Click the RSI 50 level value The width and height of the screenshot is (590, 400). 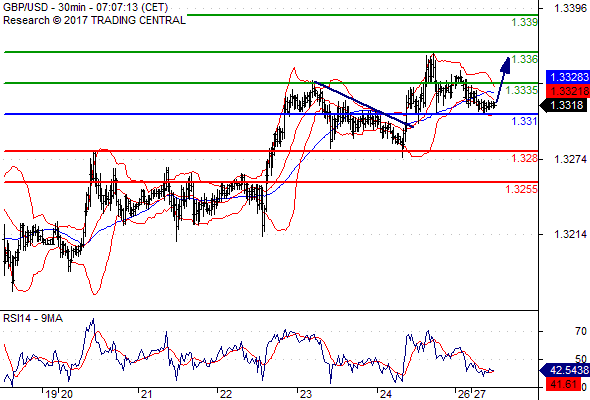(581, 359)
